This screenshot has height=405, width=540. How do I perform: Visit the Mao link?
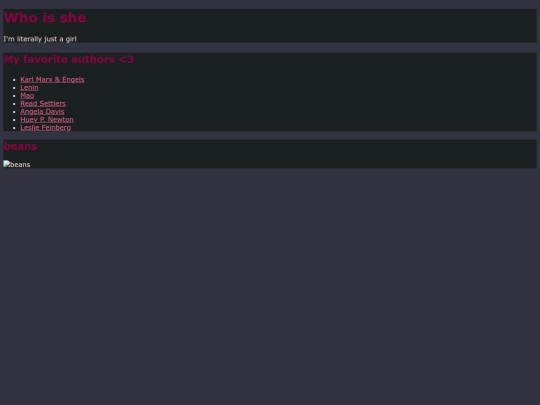click(27, 95)
